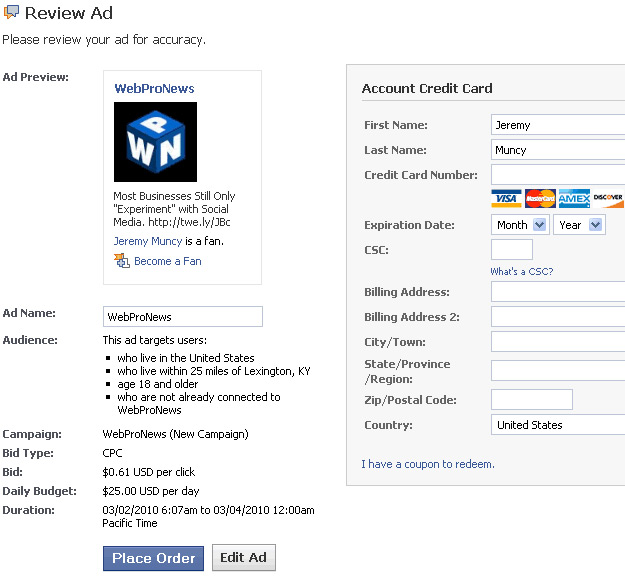The height and width of the screenshot is (587, 625).
Task: Focus the Billing Address field
Action: (558, 292)
